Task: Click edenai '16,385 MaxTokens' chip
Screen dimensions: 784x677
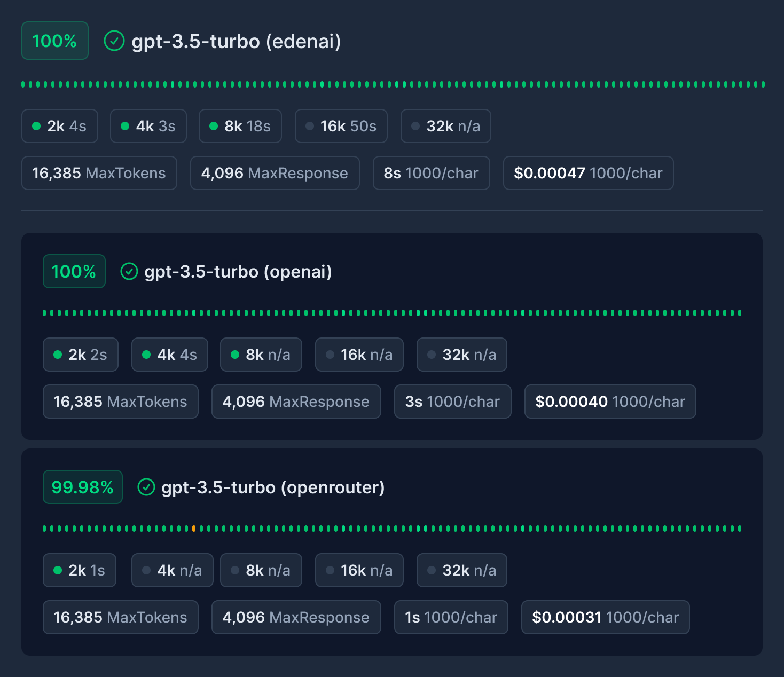Action: [x=99, y=173]
